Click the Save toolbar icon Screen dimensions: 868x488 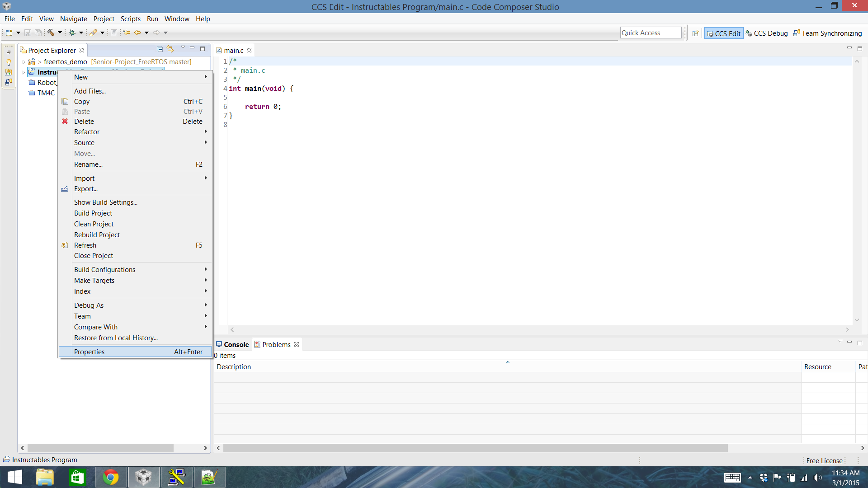tap(28, 33)
